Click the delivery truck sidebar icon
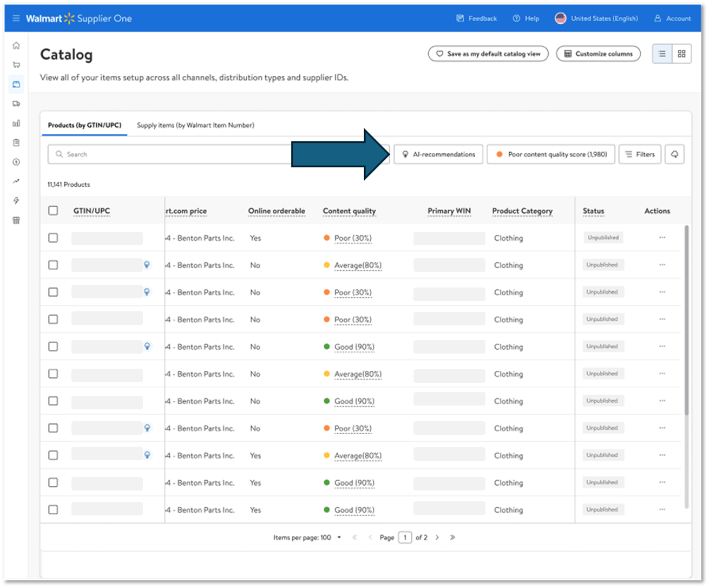 (16, 104)
